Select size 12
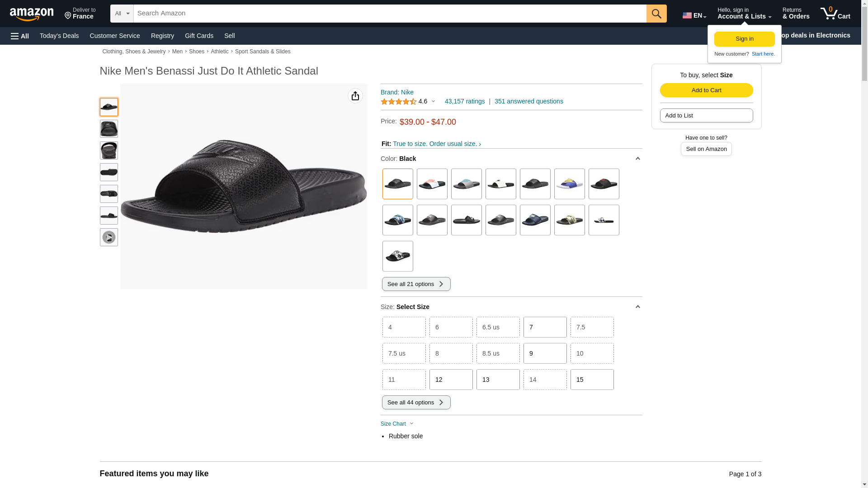Screen dimensions: 868x488 coord(451,380)
